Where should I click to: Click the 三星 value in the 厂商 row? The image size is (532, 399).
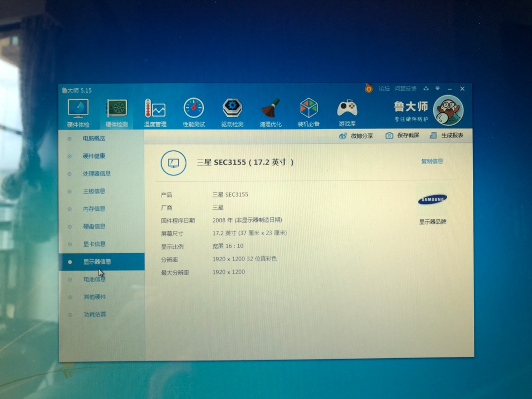pos(218,207)
